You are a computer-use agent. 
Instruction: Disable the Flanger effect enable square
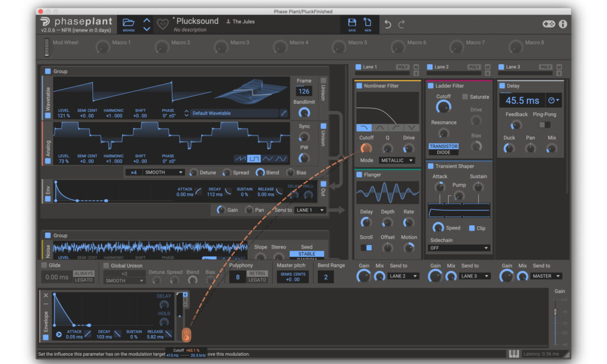pos(359,175)
